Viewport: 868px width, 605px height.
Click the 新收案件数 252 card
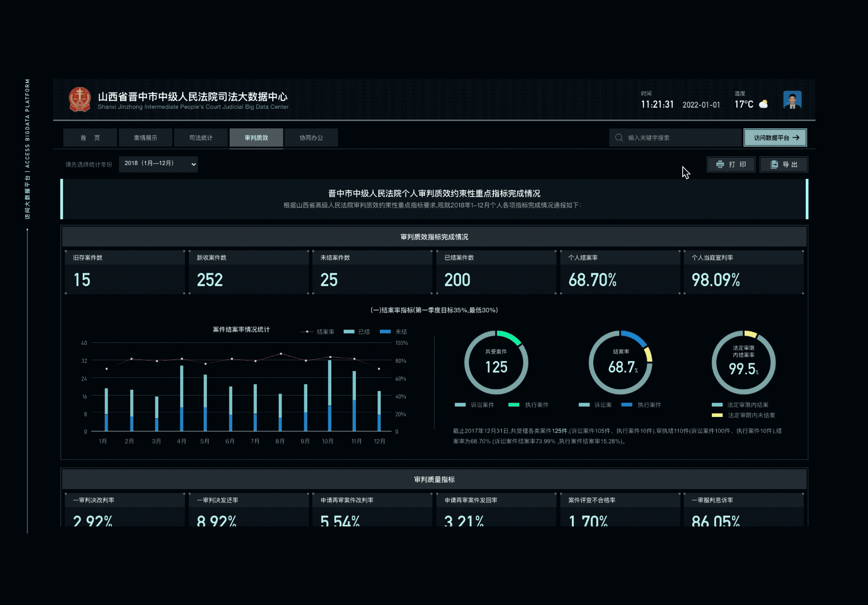pos(249,272)
